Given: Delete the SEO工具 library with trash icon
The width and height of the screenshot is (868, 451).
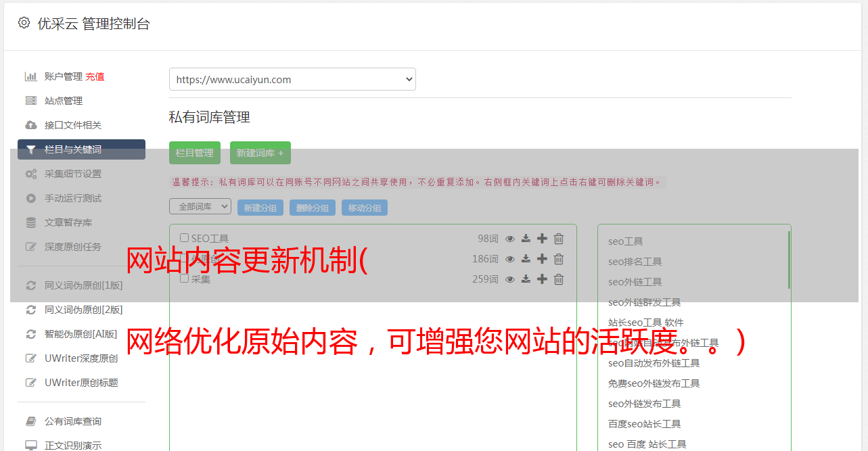Looking at the screenshot, I should [559, 239].
